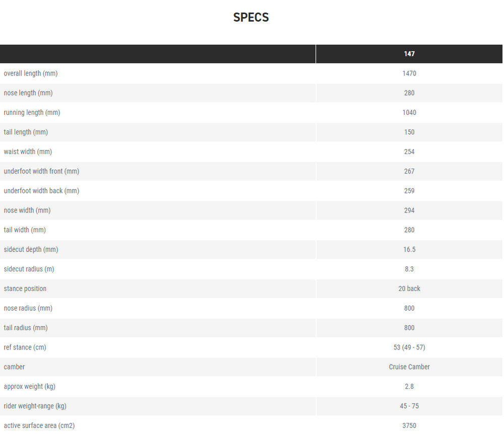The height and width of the screenshot is (434, 504).
Task: Select the sidecut radius (m) label
Action: pyautogui.click(x=29, y=269)
